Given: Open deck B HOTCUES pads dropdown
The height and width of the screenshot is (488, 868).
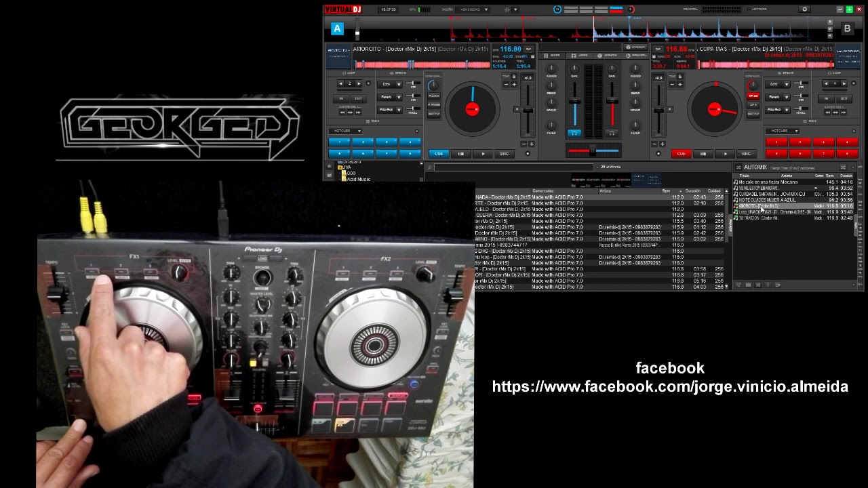Looking at the screenshot, I should [x=783, y=131].
